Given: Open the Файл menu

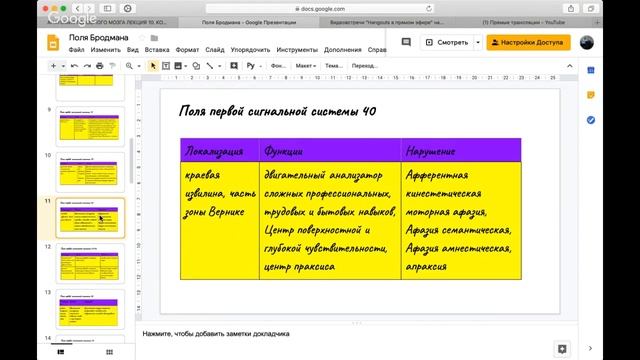Looking at the screenshot, I should (x=76, y=50).
